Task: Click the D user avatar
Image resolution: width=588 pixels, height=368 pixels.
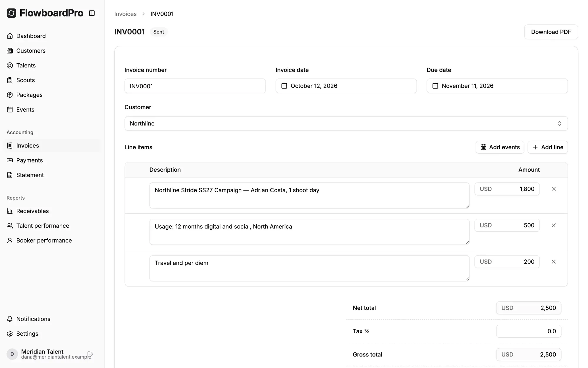Action: pyautogui.click(x=12, y=354)
